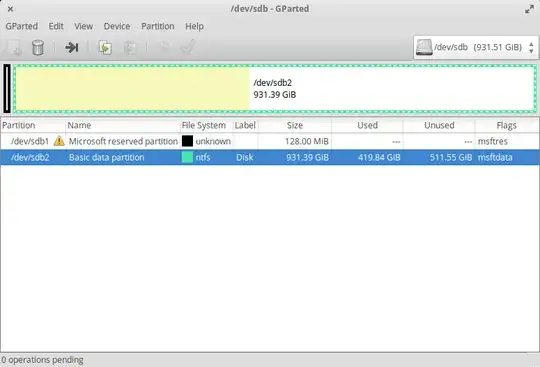Click the device selector up/down arrows
This screenshot has height=367, width=540.
coord(531,48)
